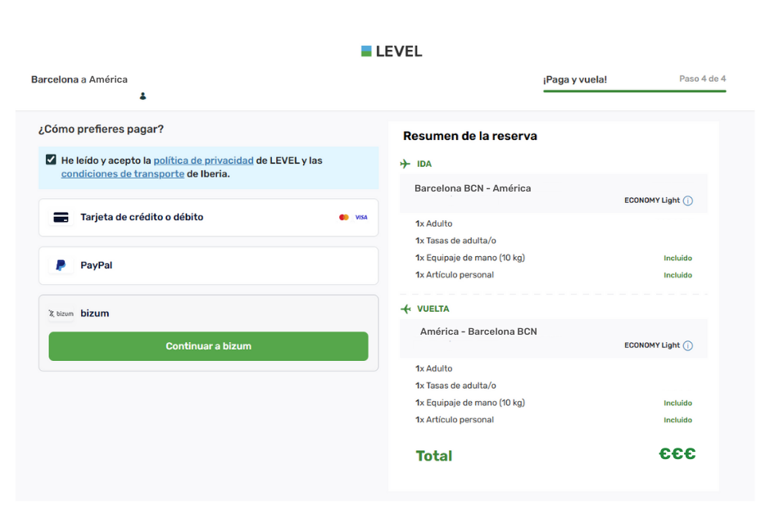Open the política de privacidad link
770x532 pixels.
click(x=203, y=160)
